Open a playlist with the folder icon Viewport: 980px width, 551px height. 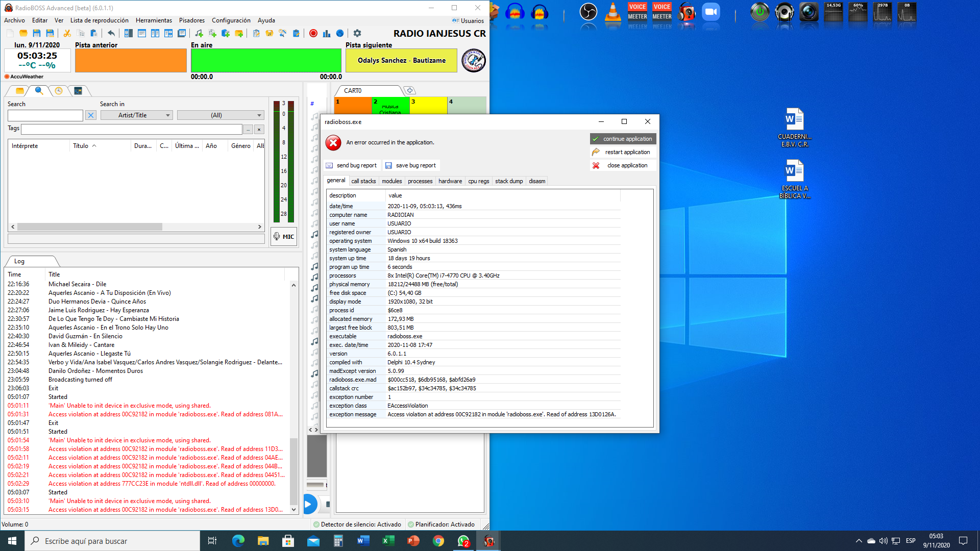pyautogui.click(x=23, y=33)
